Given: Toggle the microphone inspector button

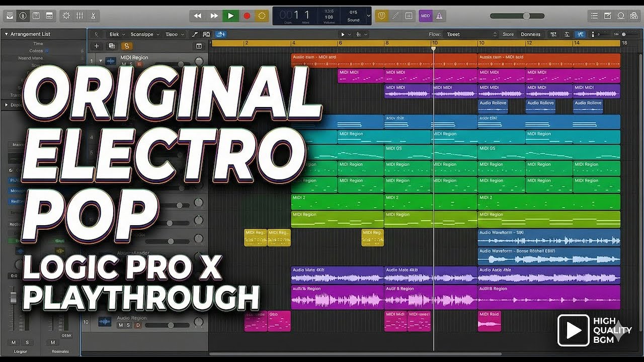Looking at the screenshot, I should click(x=23, y=16).
